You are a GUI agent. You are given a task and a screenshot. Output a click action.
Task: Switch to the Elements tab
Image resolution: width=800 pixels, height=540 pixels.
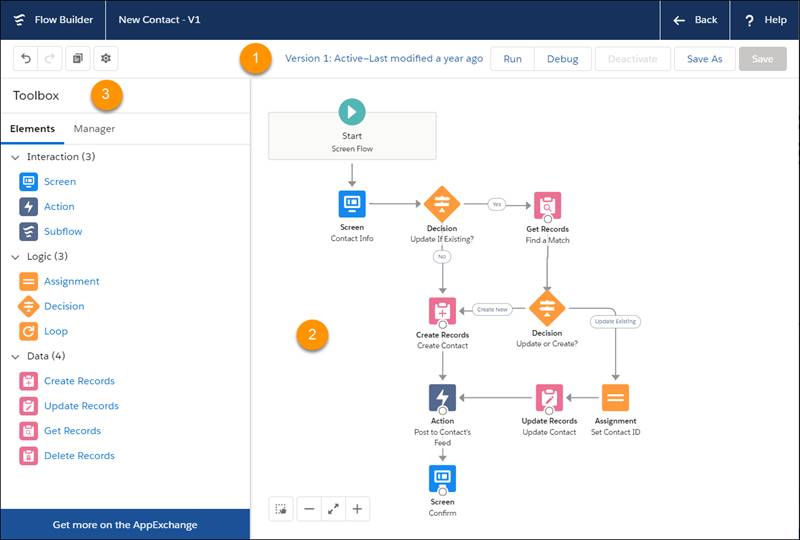(x=32, y=129)
